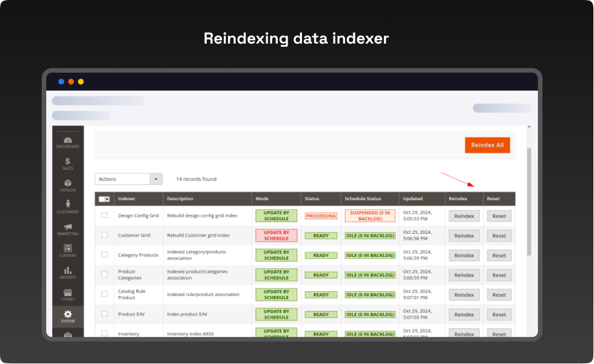Open the Customers person icon
This screenshot has width=594, height=364.
(68, 205)
